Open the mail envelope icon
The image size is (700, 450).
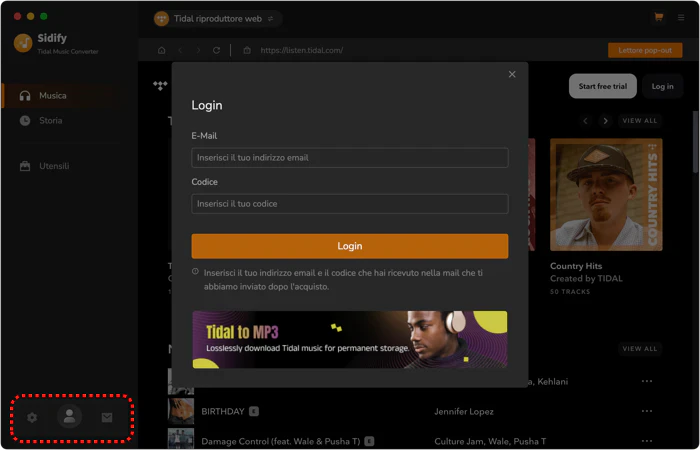(107, 417)
